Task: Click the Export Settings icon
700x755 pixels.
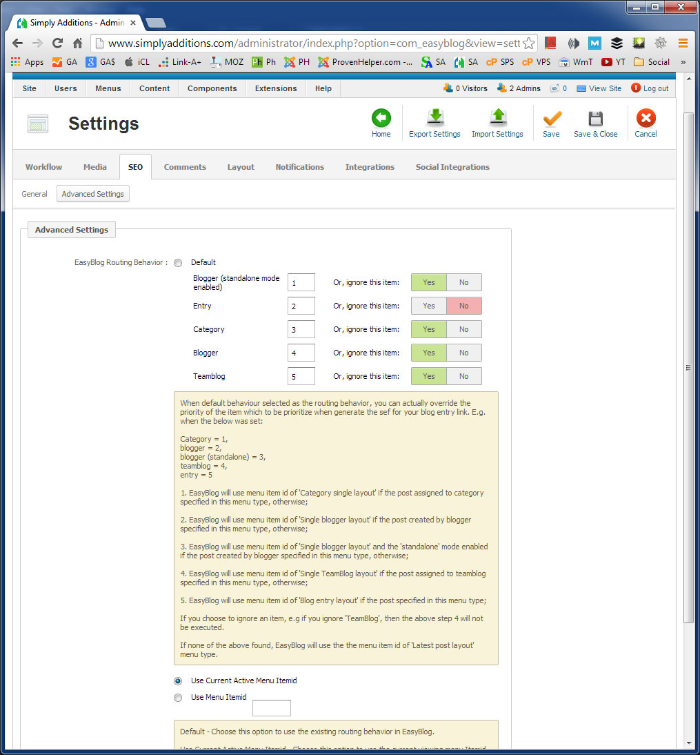Action: tap(435, 118)
